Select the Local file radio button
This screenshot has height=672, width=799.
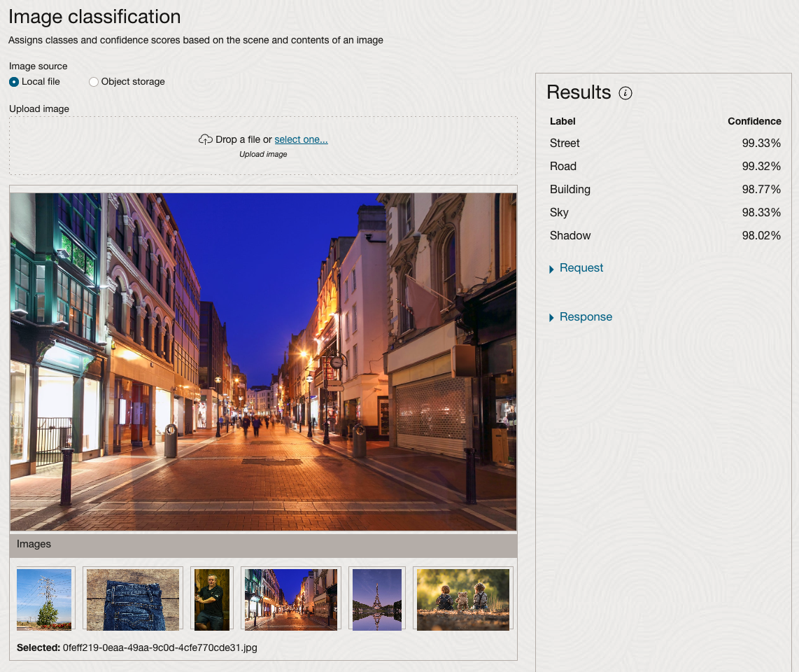[x=15, y=82]
